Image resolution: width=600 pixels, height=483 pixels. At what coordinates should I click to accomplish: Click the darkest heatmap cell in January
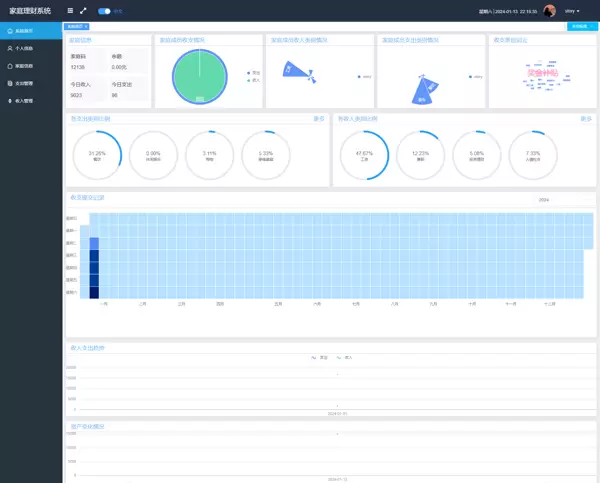[x=94, y=292]
